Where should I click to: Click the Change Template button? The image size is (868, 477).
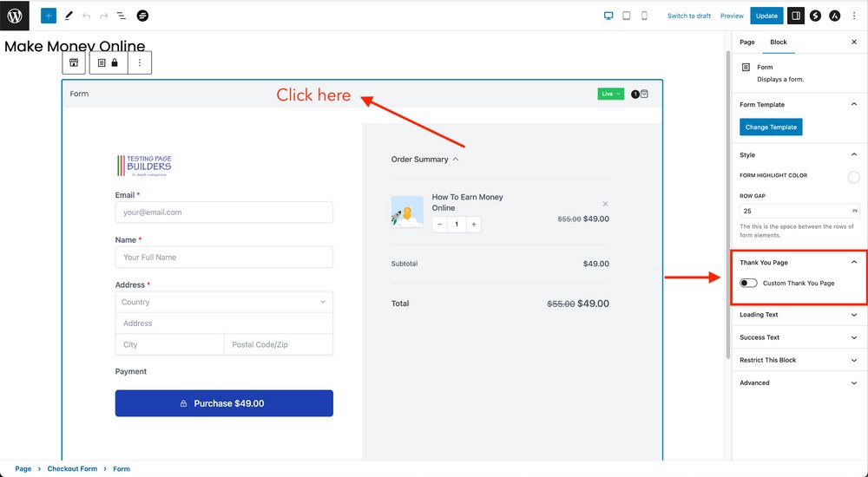pyautogui.click(x=771, y=127)
